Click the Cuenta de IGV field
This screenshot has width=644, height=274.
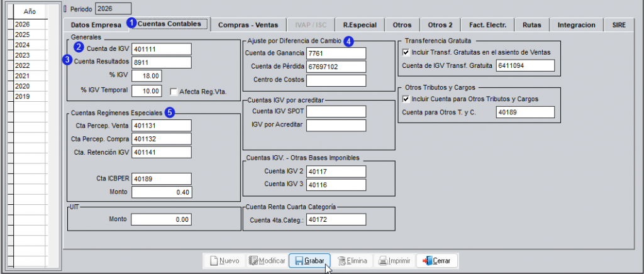coord(162,49)
